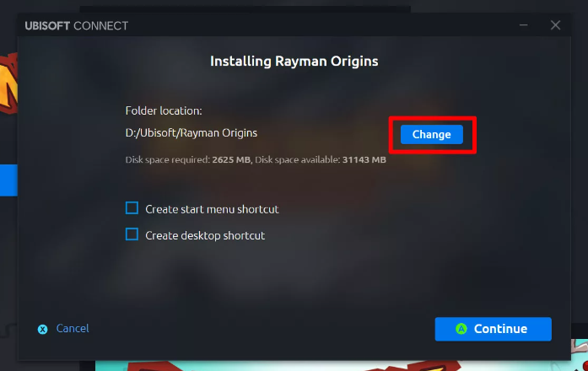Cancel the Rayman Origins installation

click(x=73, y=328)
